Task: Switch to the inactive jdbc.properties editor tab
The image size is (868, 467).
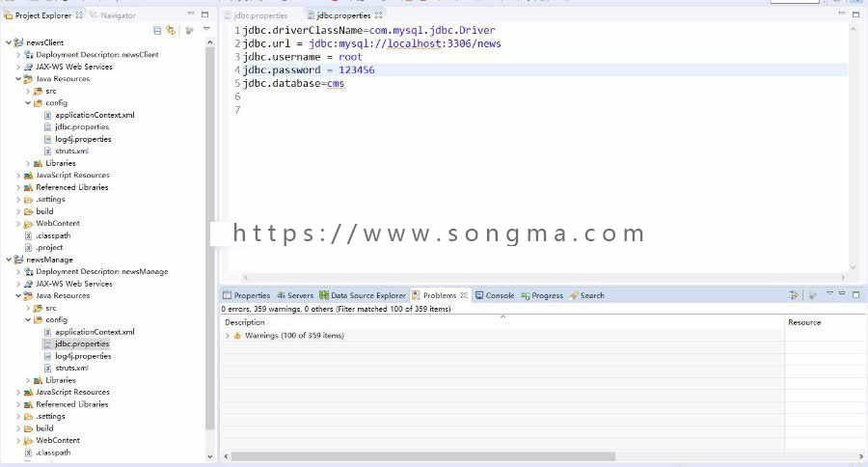Action: (257, 15)
